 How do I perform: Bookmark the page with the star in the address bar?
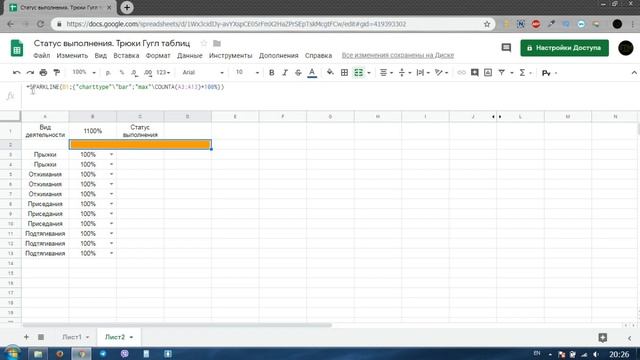tap(487, 24)
